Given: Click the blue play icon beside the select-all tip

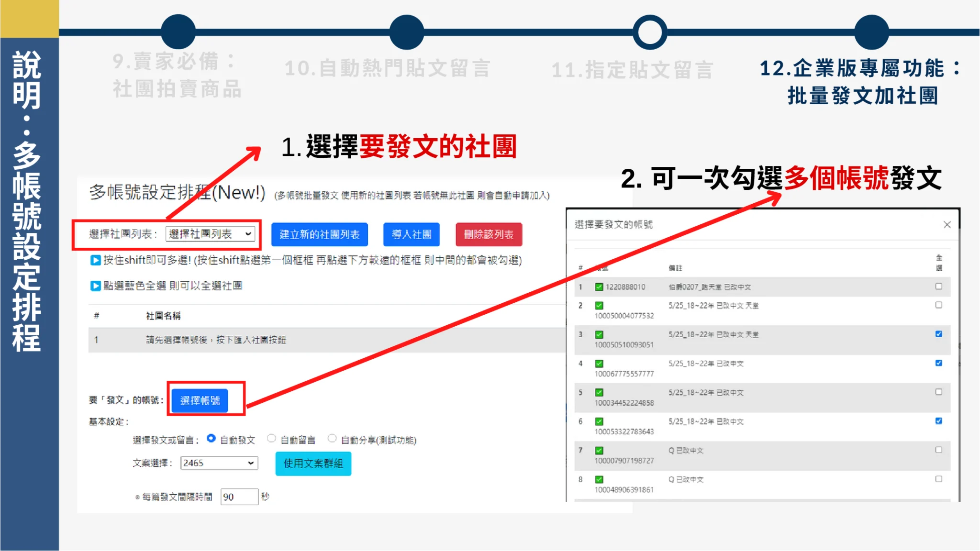Looking at the screenshot, I should pos(96,286).
